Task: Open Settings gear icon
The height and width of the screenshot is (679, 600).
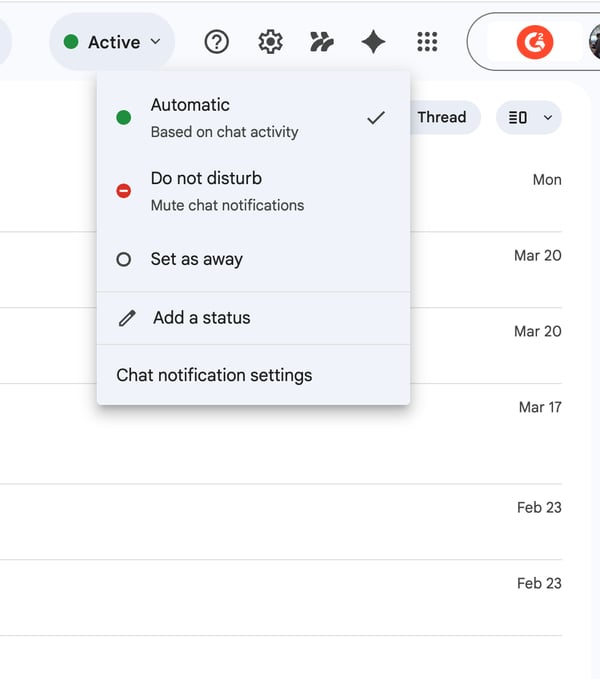Action: 270,42
